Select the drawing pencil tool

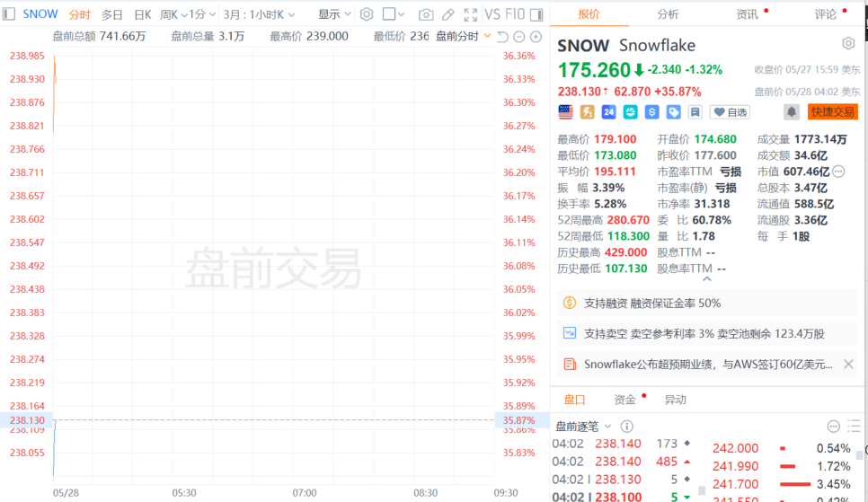click(x=447, y=14)
